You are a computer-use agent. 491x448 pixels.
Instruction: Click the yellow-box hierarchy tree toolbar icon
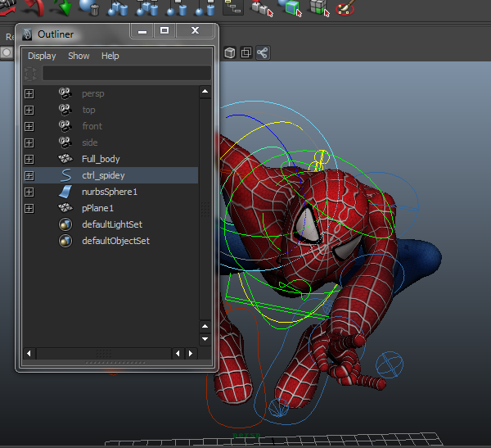pyautogui.click(x=233, y=7)
